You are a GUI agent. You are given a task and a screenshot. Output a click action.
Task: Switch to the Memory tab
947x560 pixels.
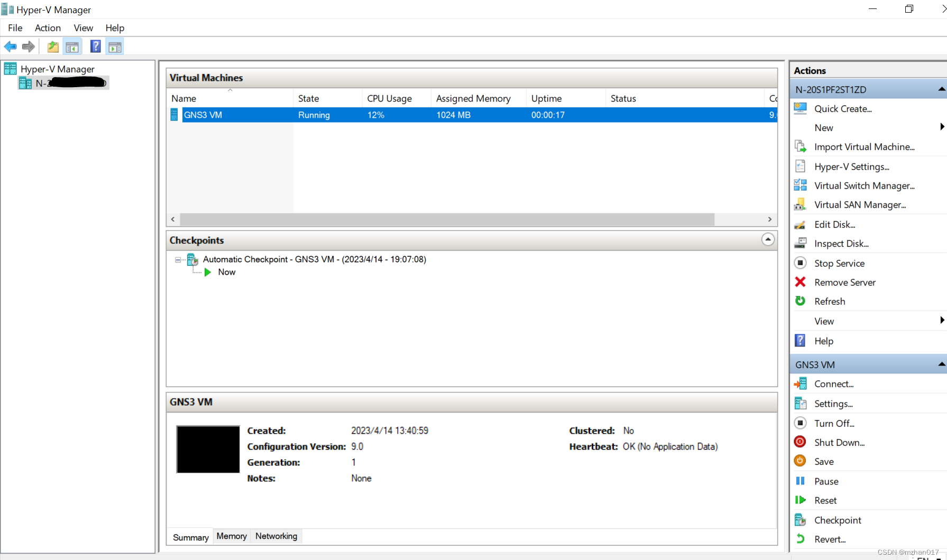tap(232, 536)
